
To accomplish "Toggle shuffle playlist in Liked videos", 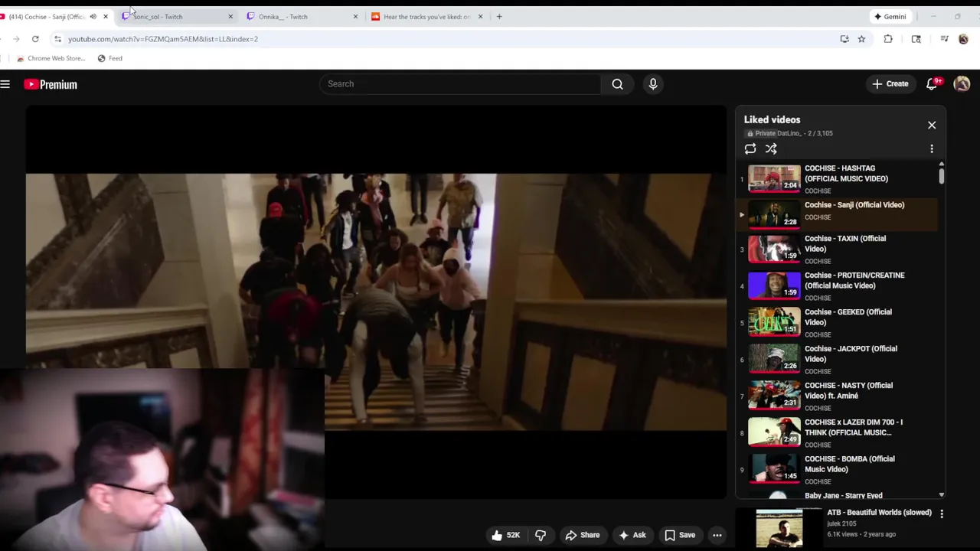I will coord(771,149).
